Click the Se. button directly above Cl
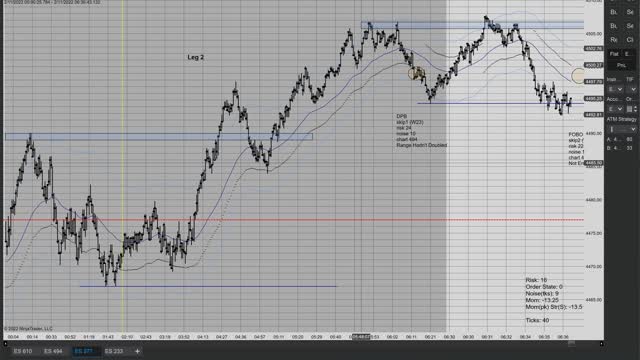The height and width of the screenshot is (360, 640). coord(630,26)
